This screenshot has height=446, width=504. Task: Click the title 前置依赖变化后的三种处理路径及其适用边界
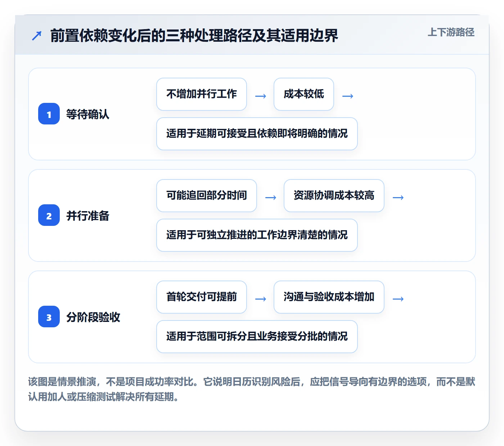[194, 36]
